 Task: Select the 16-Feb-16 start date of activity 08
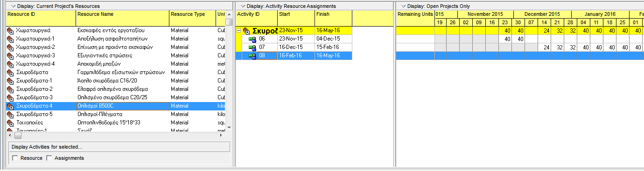[296, 56]
